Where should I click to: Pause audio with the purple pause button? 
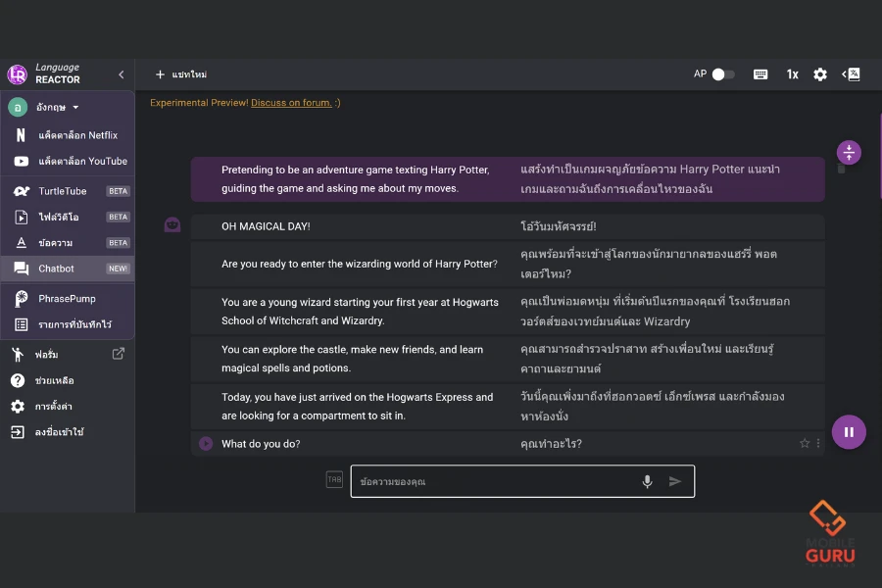pos(849,431)
